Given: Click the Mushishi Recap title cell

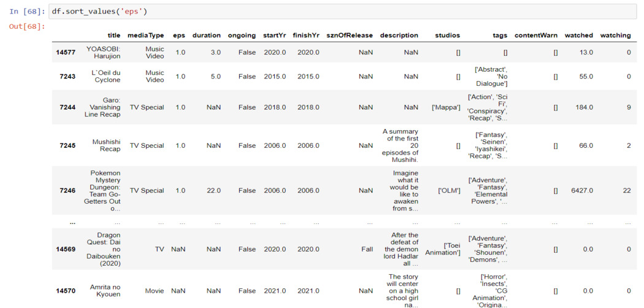Looking at the screenshot, I should [x=106, y=145].
